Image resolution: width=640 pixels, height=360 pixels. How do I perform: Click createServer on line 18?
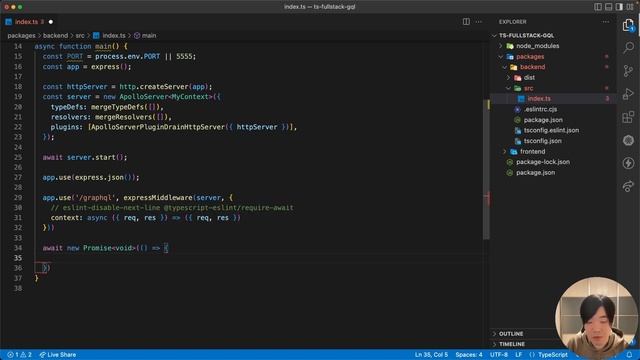(x=164, y=87)
